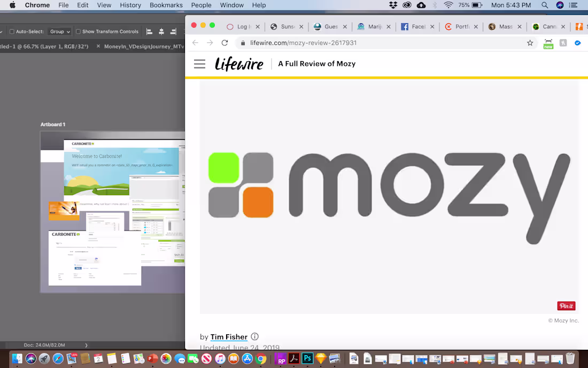Close the 'Mass' tab
This screenshot has width=588, height=368.
pos(520,27)
